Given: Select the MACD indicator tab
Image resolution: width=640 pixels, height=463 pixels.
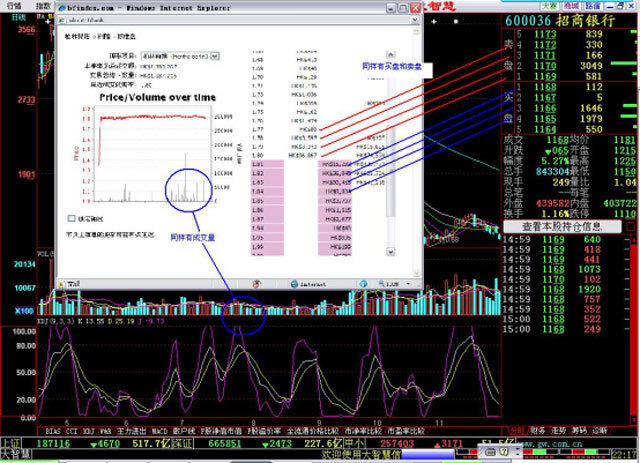Looking at the screenshot, I should [x=160, y=431].
